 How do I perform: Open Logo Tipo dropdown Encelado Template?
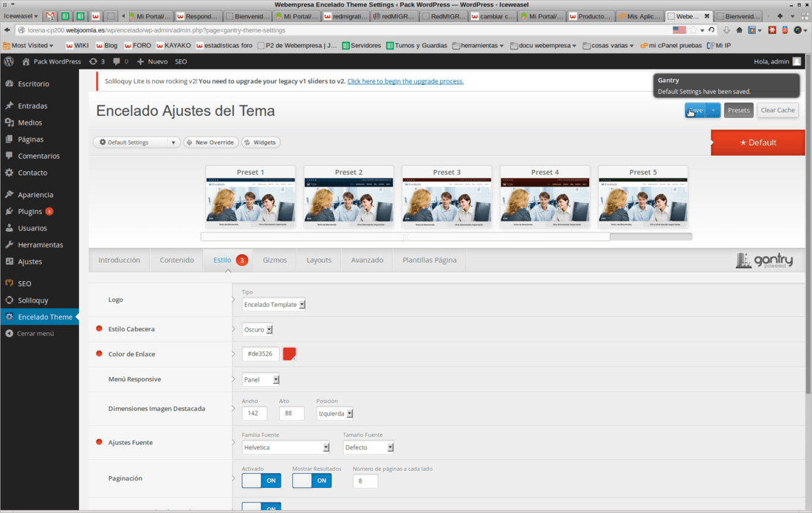[x=273, y=304]
